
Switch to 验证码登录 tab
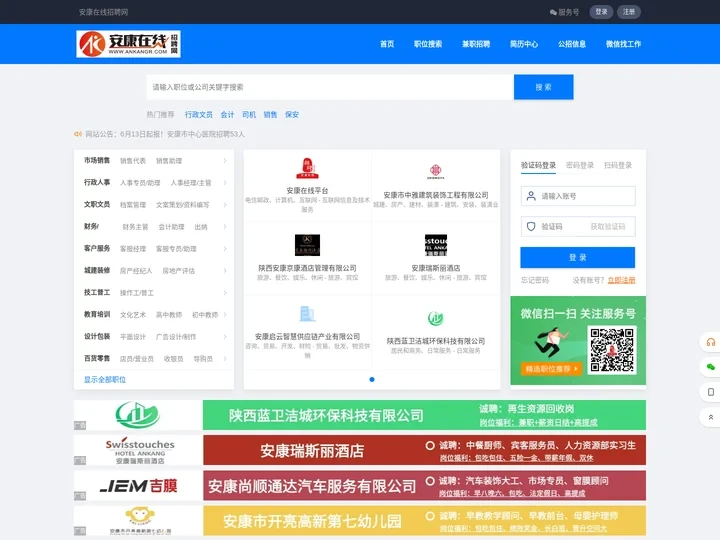coord(538,165)
